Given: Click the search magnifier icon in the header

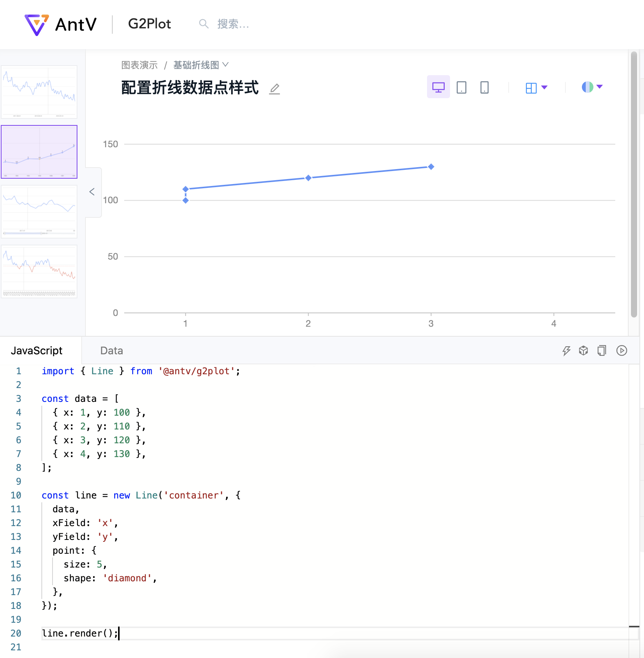Looking at the screenshot, I should [204, 24].
